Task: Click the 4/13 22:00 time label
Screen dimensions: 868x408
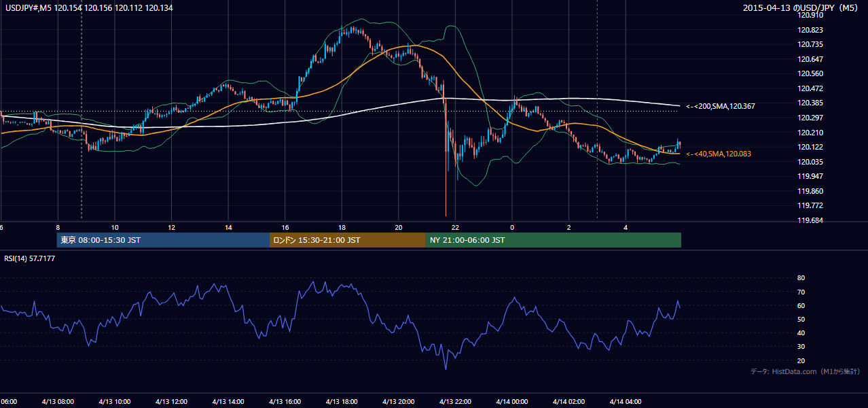Action: pos(455,402)
